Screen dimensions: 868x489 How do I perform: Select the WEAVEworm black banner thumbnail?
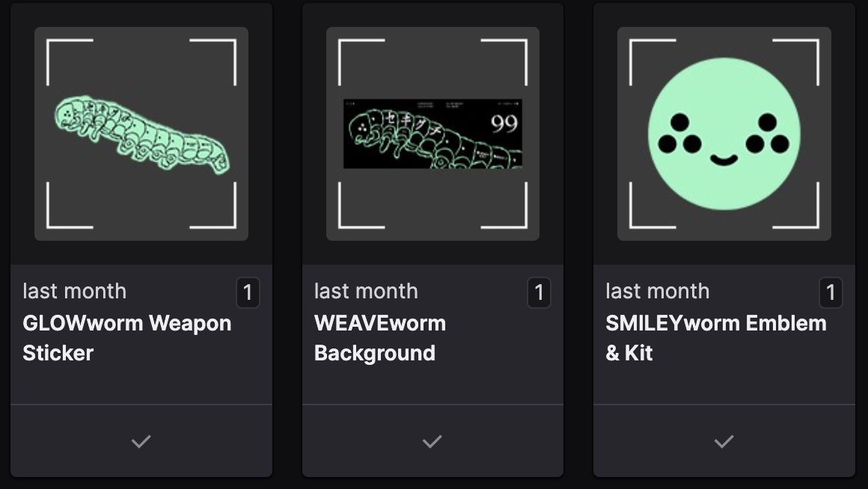coord(433,134)
